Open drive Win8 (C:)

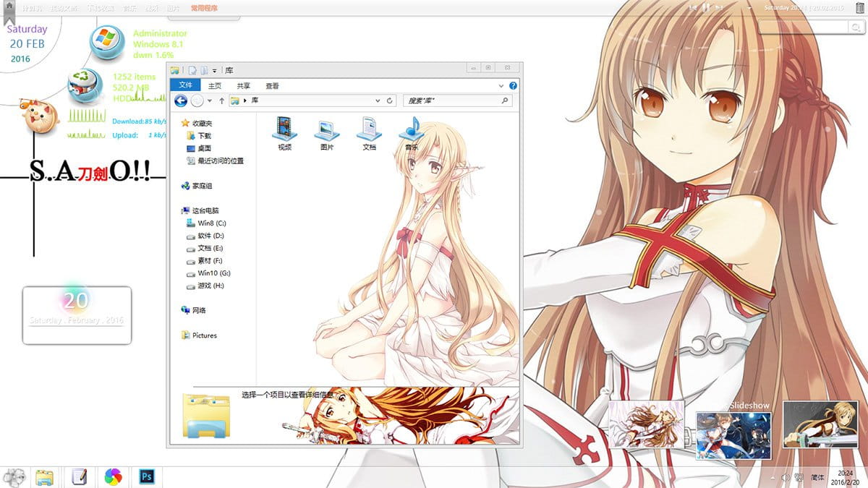click(x=206, y=223)
